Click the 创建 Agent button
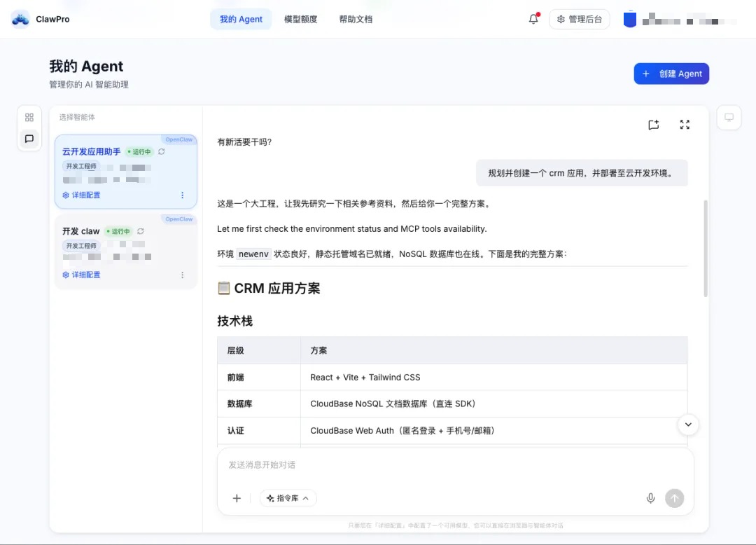 pos(671,74)
